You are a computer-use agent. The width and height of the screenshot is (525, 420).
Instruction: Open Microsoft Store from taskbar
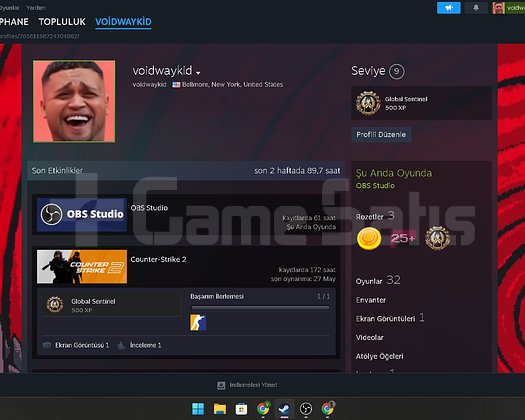[x=241, y=409]
